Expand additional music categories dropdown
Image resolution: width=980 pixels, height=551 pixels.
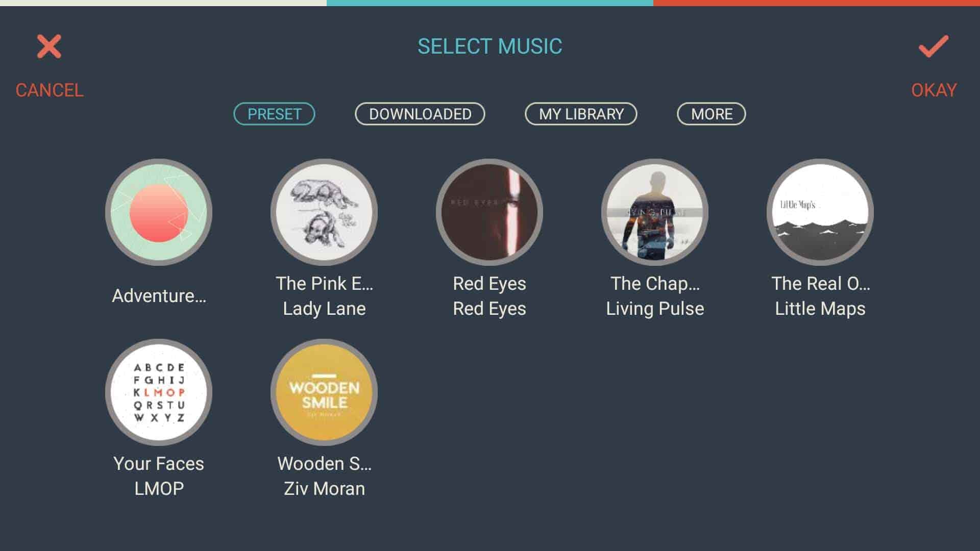[x=712, y=114]
